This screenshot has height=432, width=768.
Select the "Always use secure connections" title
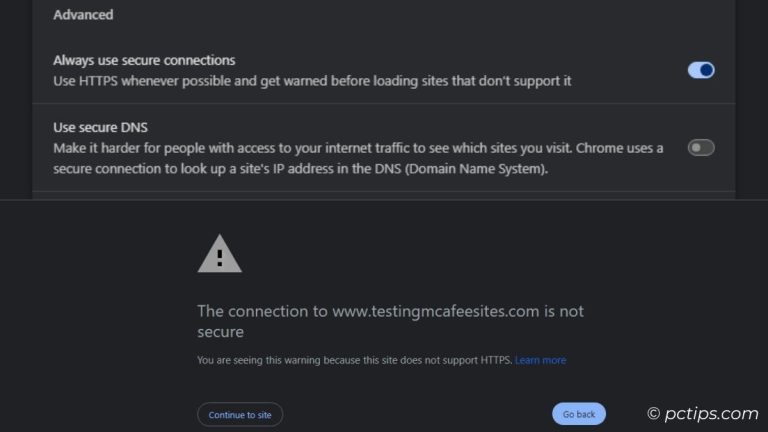pyautogui.click(x=144, y=60)
